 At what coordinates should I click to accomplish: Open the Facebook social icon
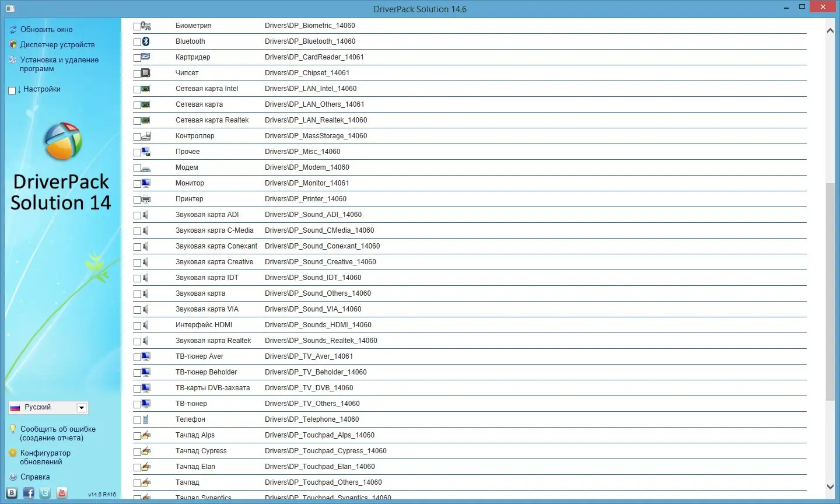(x=29, y=493)
